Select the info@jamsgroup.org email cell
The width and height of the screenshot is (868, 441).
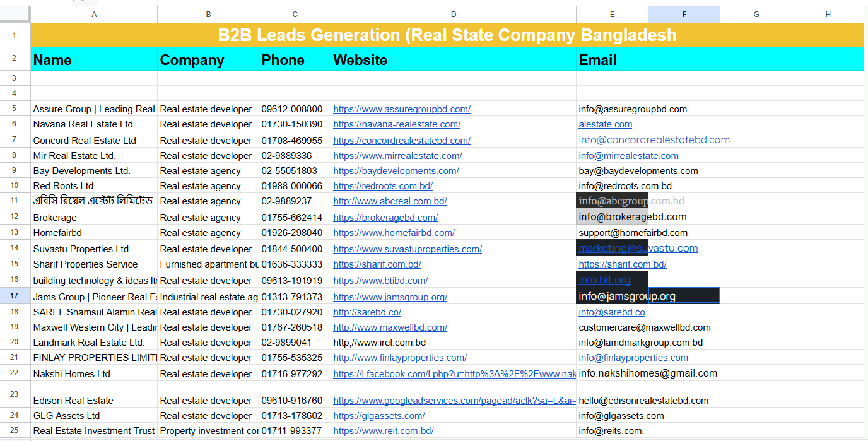pos(612,296)
